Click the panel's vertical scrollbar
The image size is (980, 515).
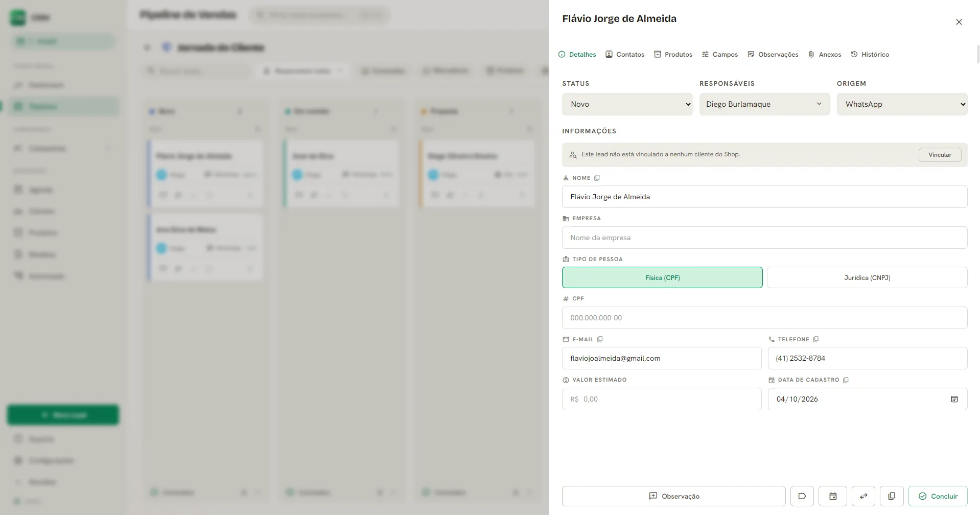(978, 54)
